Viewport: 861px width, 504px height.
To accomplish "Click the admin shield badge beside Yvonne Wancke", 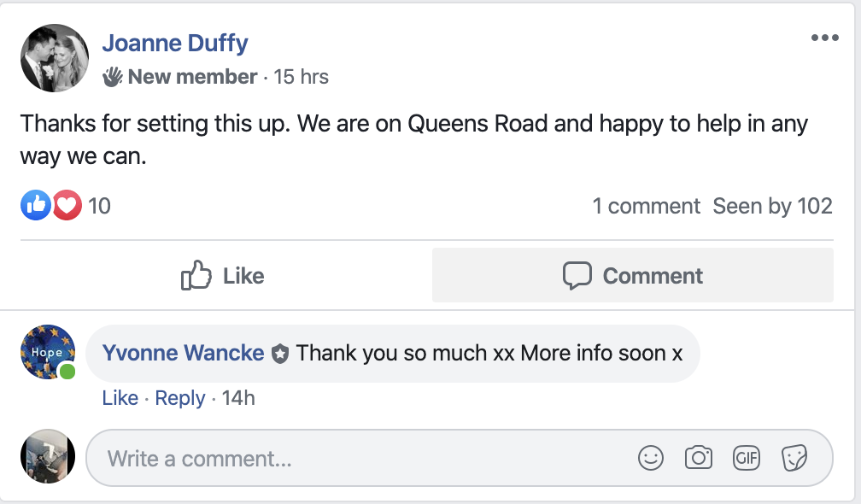I will [x=280, y=353].
